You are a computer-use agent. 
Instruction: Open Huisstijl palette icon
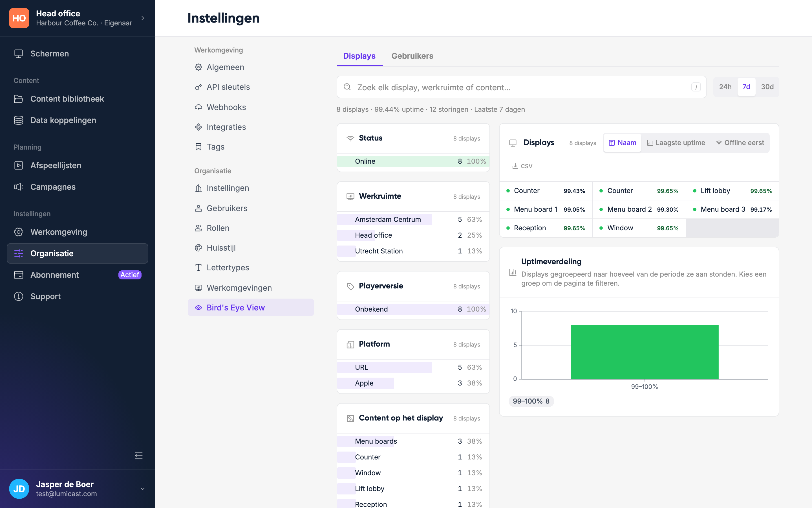click(x=198, y=248)
